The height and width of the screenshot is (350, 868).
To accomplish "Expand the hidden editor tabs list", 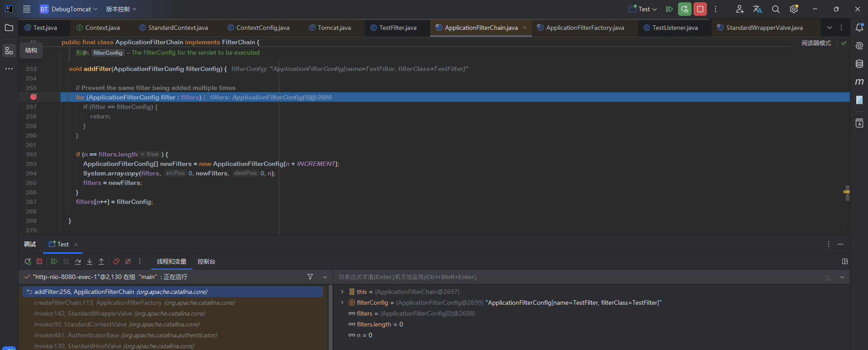I will [x=830, y=28].
